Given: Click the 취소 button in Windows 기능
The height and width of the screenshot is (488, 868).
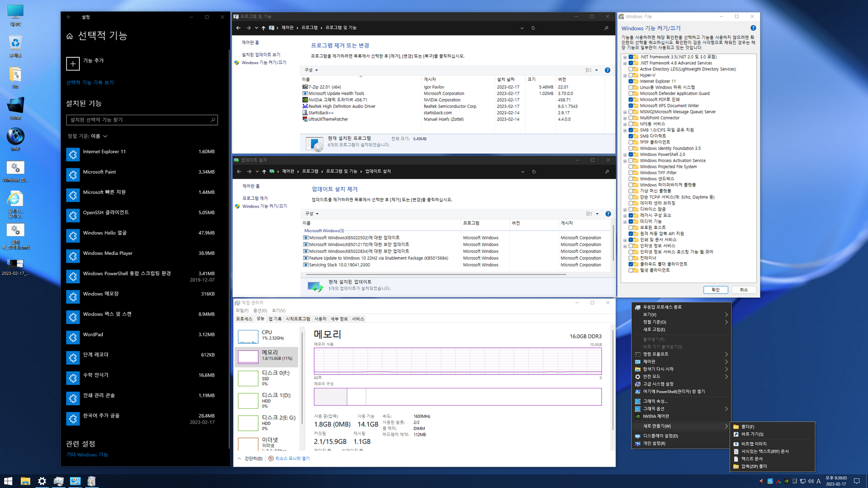Looking at the screenshot, I should [x=744, y=290].
